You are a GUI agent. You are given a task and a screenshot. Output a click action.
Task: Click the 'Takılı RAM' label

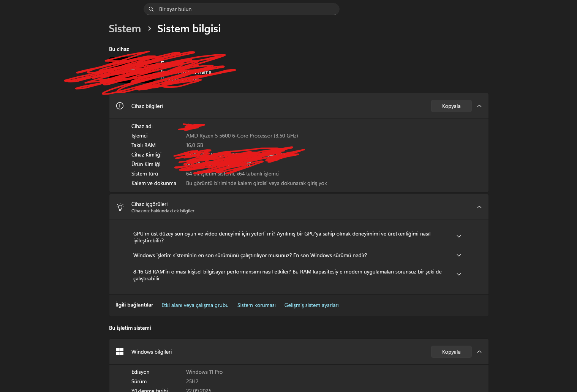(144, 145)
